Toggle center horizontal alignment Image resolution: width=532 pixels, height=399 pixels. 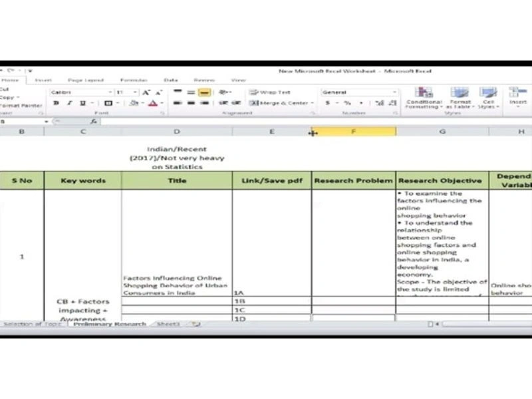tap(191, 103)
